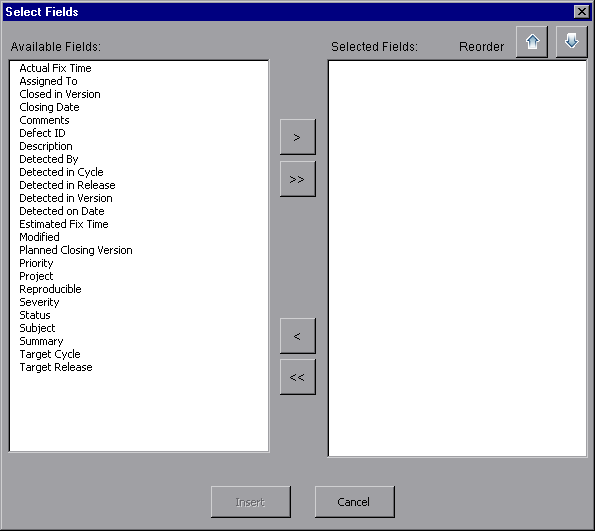Choose Closed in Version from list

pos(60,94)
